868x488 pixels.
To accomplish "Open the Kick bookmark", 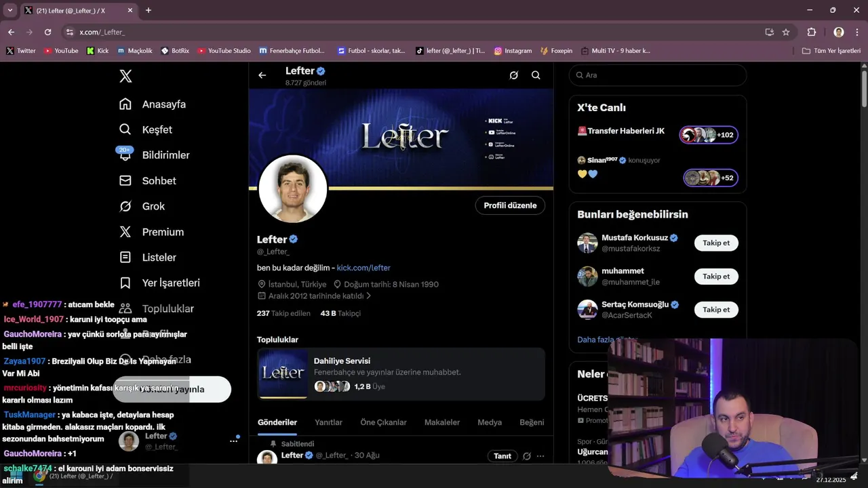I will (98, 51).
